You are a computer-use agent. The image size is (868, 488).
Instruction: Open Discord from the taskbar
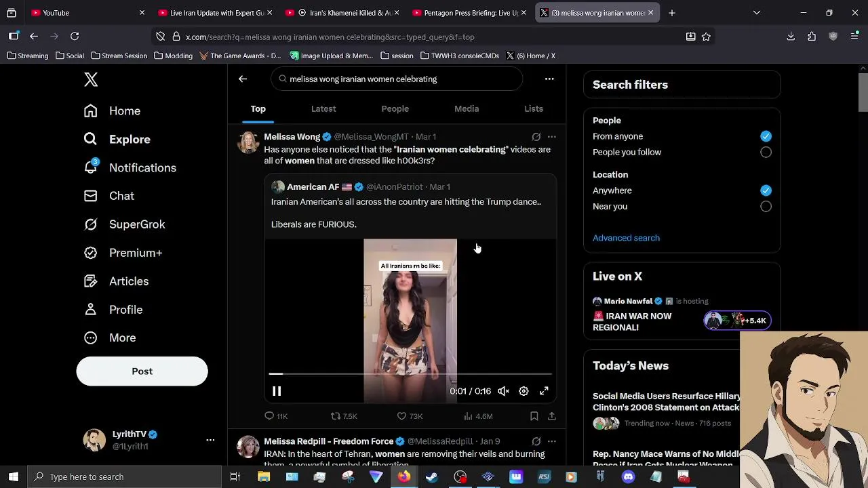[628, 477]
